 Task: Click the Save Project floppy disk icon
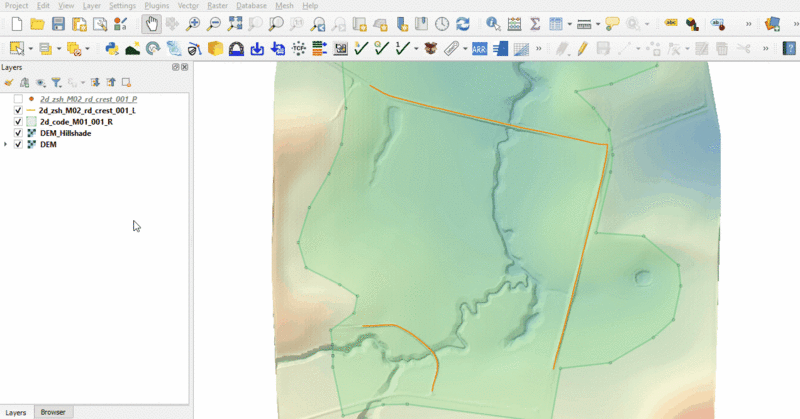tap(58, 23)
